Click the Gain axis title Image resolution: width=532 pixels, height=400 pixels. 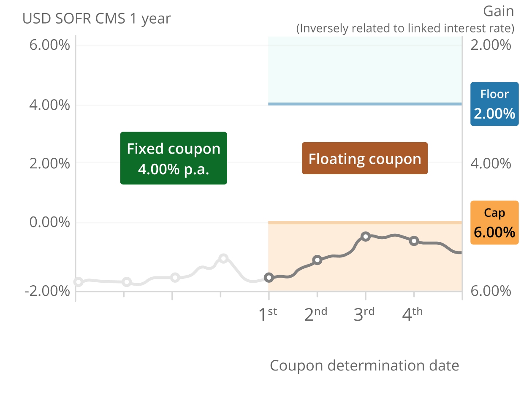498,11
